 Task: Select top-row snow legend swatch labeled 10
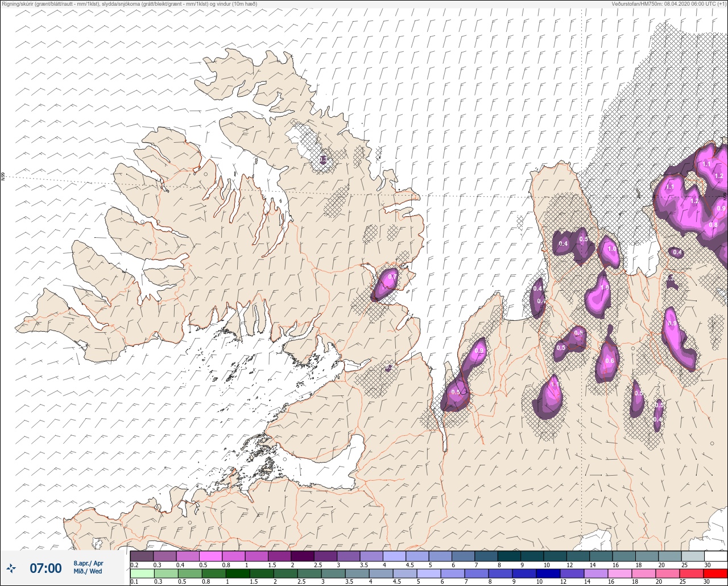[x=555, y=556]
